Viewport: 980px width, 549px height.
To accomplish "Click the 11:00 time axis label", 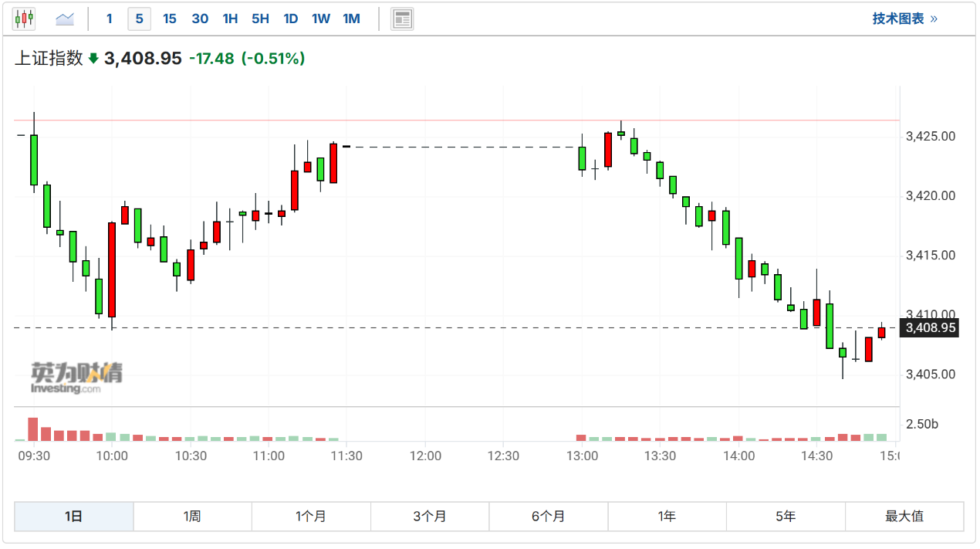I will (269, 456).
